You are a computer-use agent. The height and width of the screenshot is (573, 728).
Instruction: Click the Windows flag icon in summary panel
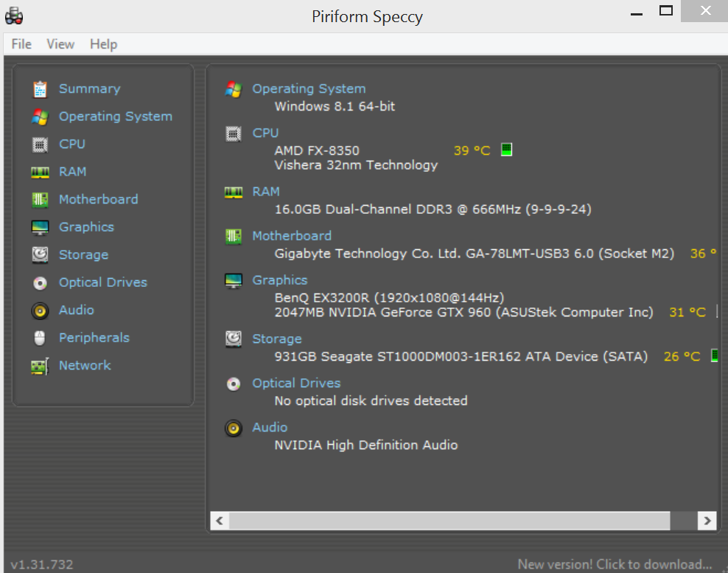coord(234,89)
